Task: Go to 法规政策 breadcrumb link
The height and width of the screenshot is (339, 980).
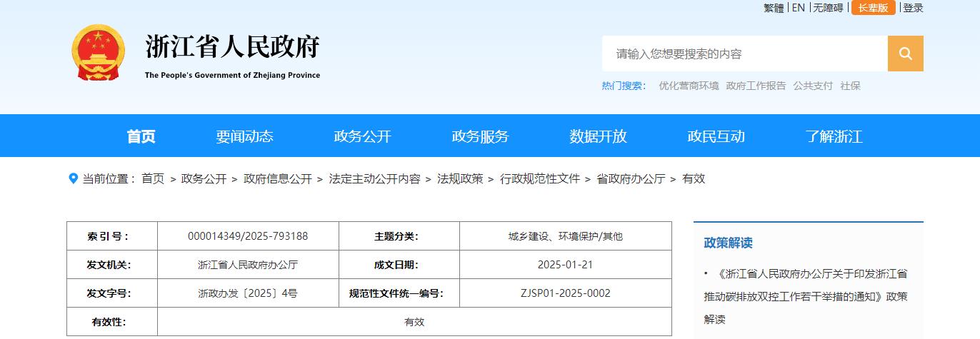Action: tap(460, 178)
